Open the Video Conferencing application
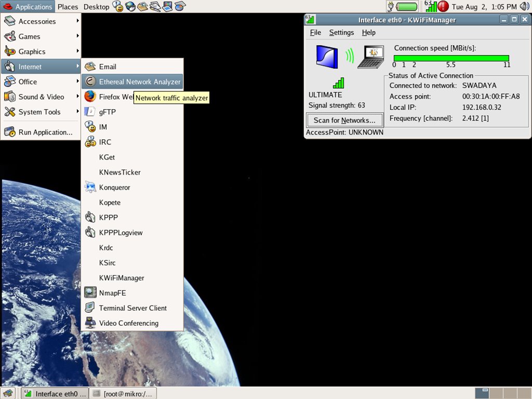This screenshot has height=399, width=532. tap(128, 323)
